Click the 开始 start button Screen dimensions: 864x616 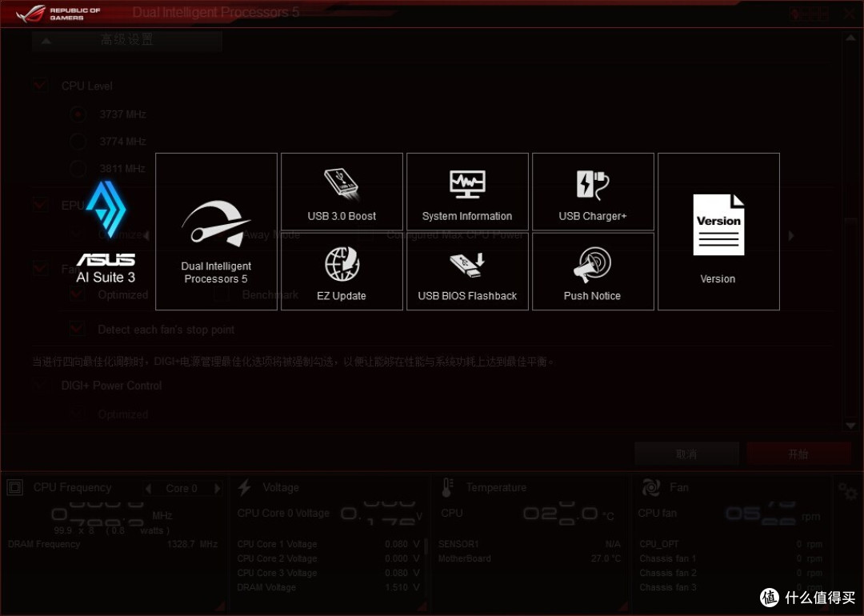pyautogui.click(x=799, y=454)
